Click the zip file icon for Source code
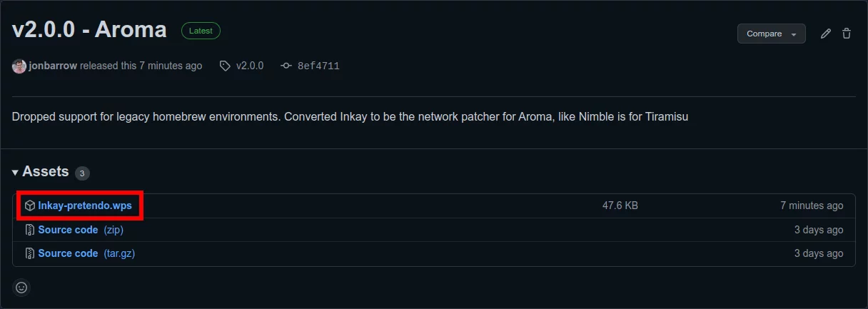The image size is (868, 309). point(30,230)
